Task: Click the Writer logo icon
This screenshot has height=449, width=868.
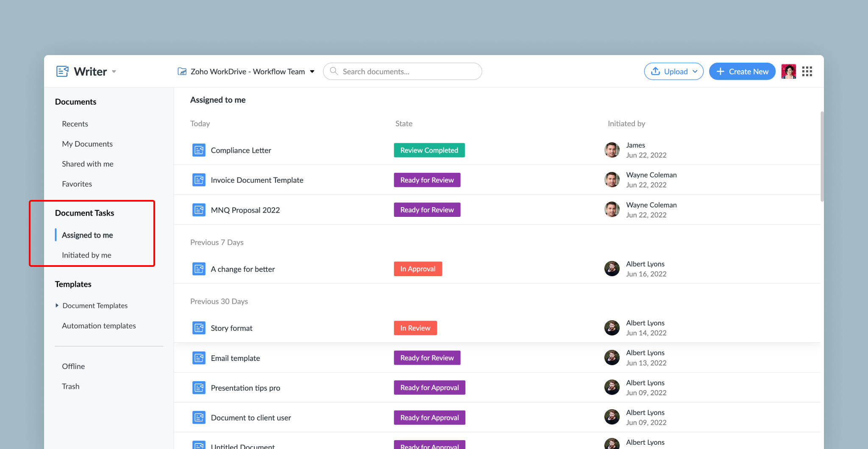Action: click(x=62, y=71)
